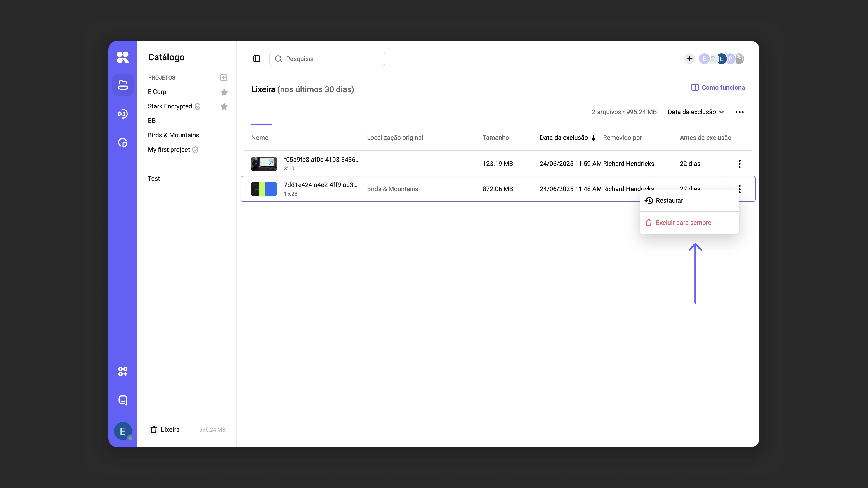Click the shield icon beside Stark Encrypted

click(x=198, y=106)
